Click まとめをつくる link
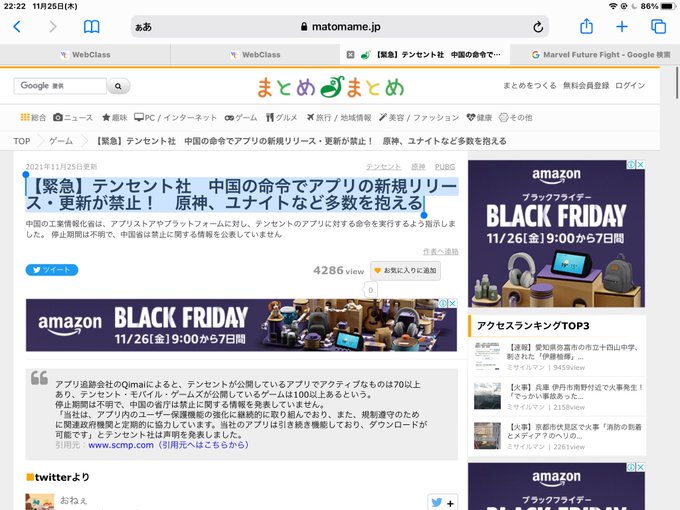The image size is (680, 510). (530, 85)
